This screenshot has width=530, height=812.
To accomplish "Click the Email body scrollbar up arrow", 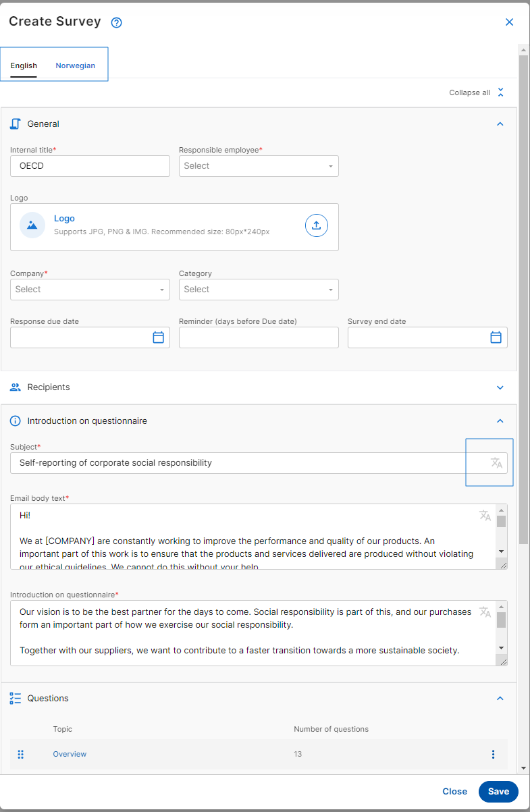I will tap(501, 510).
